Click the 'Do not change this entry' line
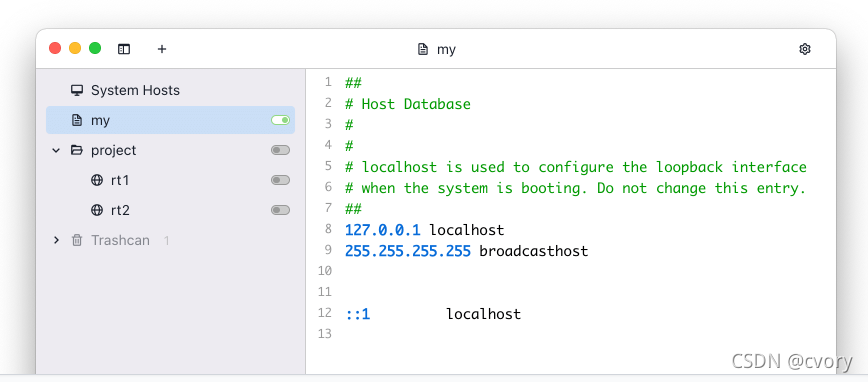The image size is (868, 382). click(x=576, y=188)
